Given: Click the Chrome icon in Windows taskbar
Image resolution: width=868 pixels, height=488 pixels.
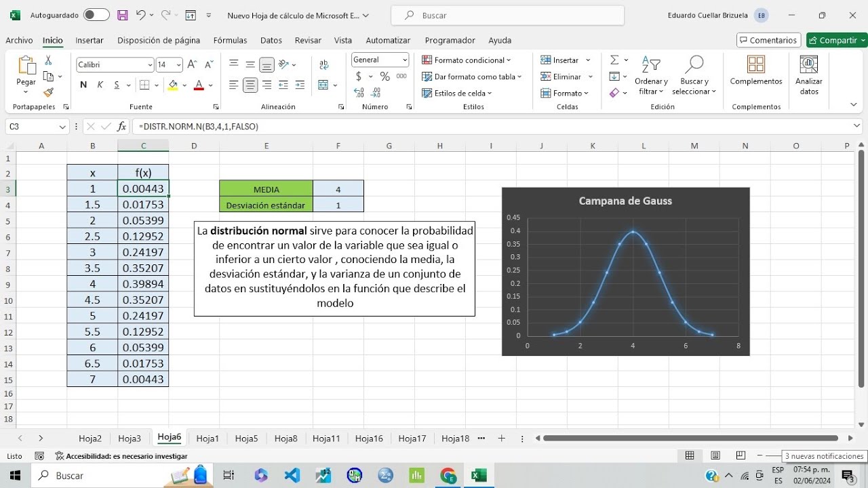Looking at the screenshot, I should (x=448, y=475).
